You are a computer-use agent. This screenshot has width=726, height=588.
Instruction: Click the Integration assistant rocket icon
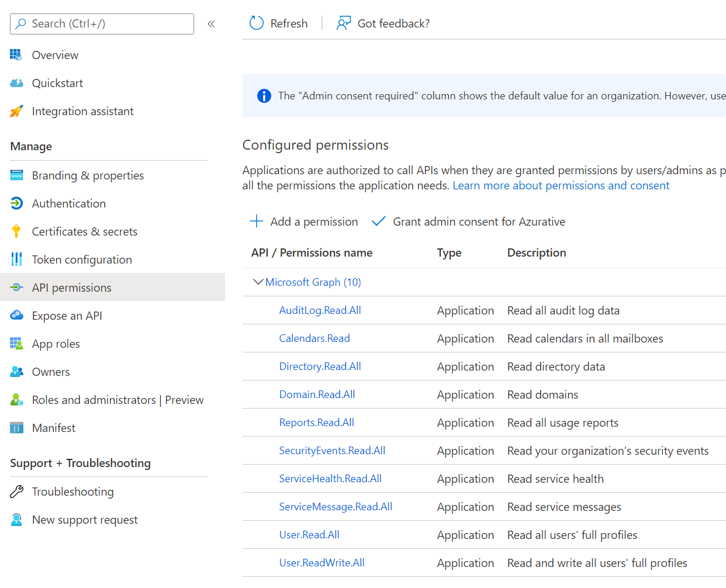tap(16, 111)
